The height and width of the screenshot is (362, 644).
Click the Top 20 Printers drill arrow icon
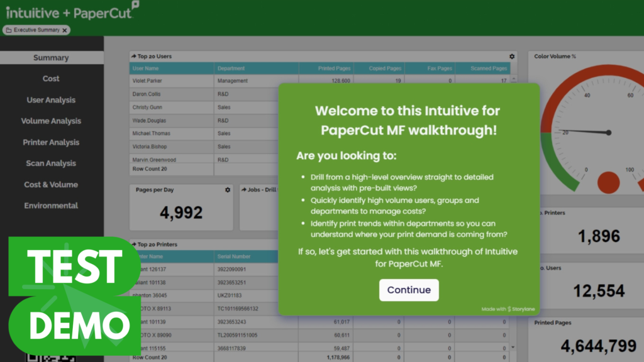tap(133, 244)
